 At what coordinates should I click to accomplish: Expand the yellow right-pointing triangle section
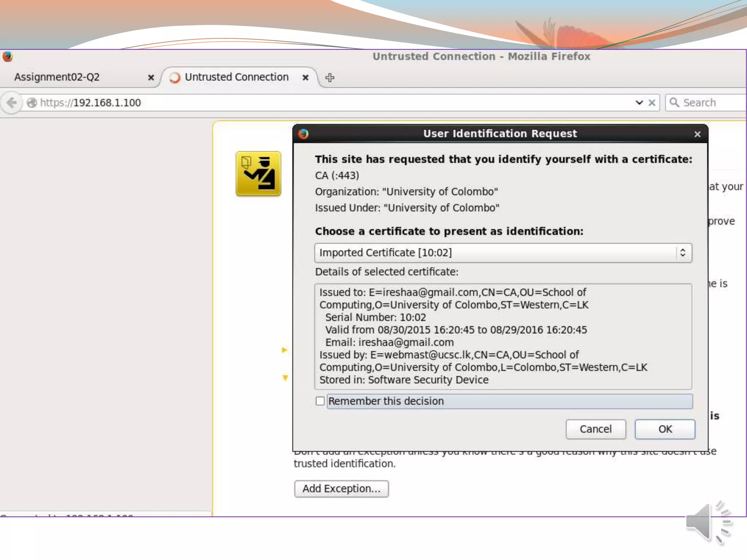pyautogui.click(x=285, y=350)
